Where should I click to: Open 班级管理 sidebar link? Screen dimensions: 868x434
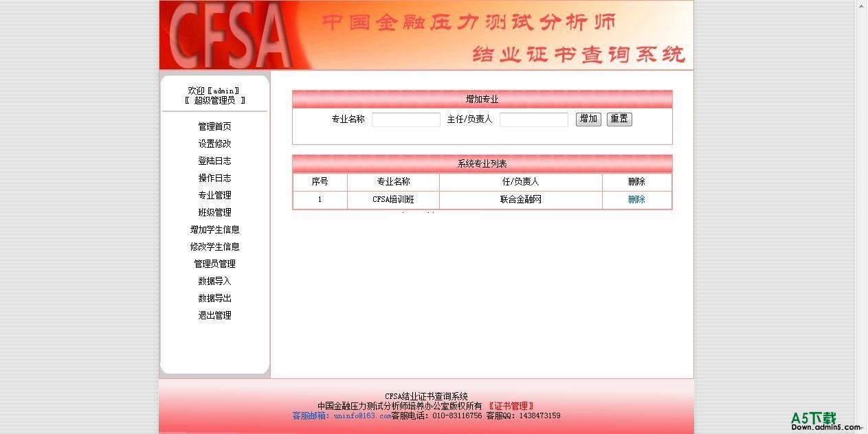point(214,212)
